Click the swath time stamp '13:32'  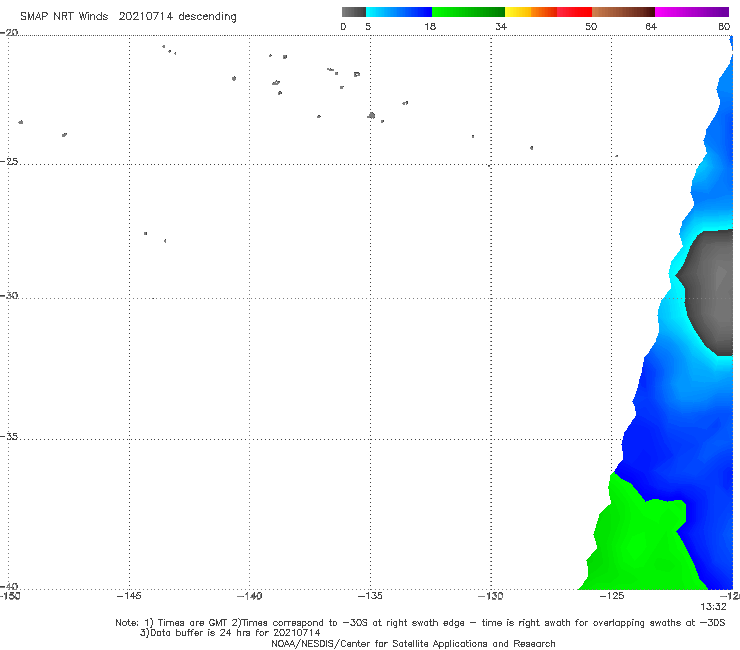pyautogui.click(x=713, y=607)
